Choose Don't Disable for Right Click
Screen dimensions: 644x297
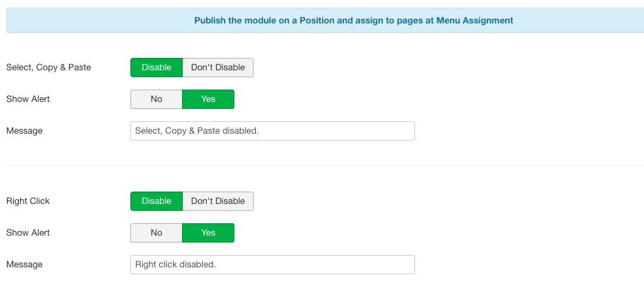point(218,201)
